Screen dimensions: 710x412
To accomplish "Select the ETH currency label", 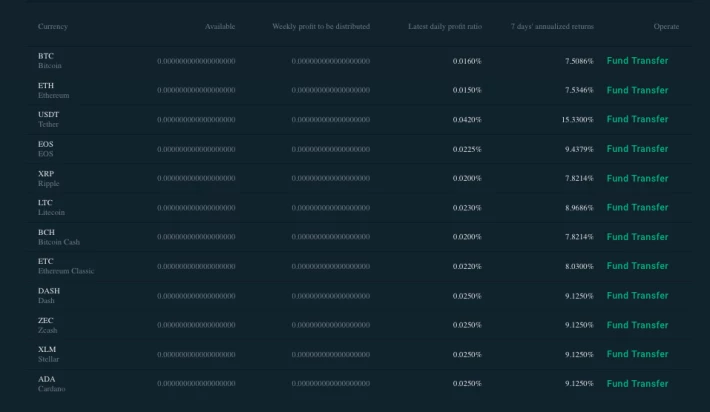I will coord(46,86).
